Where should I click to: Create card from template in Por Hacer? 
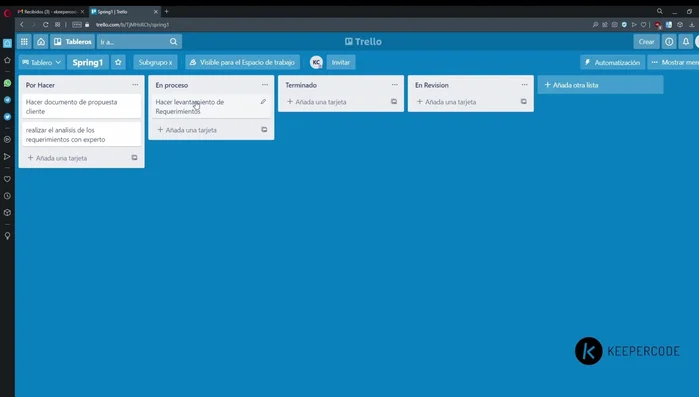pyautogui.click(x=134, y=158)
